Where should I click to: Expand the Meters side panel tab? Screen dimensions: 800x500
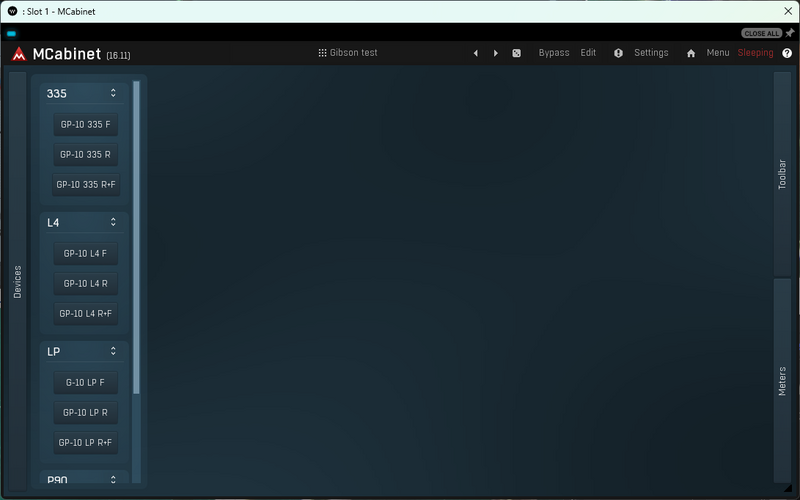pyautogui.click(x=782, y=381)
